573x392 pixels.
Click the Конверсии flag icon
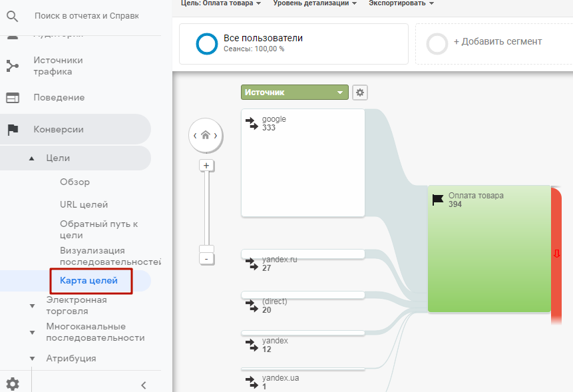pyautogui.click(x=13, y=129)
